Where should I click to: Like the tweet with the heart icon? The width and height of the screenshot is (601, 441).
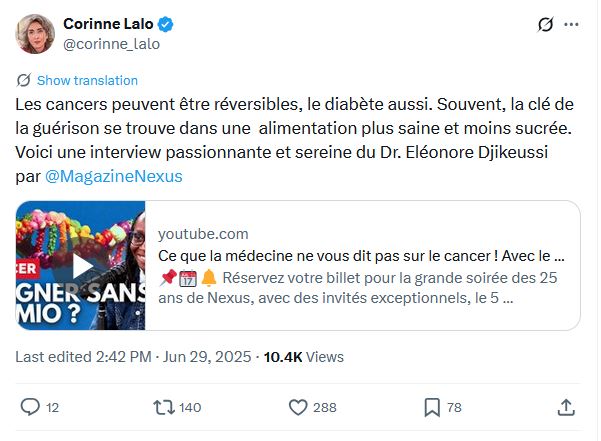click(297, 407)
